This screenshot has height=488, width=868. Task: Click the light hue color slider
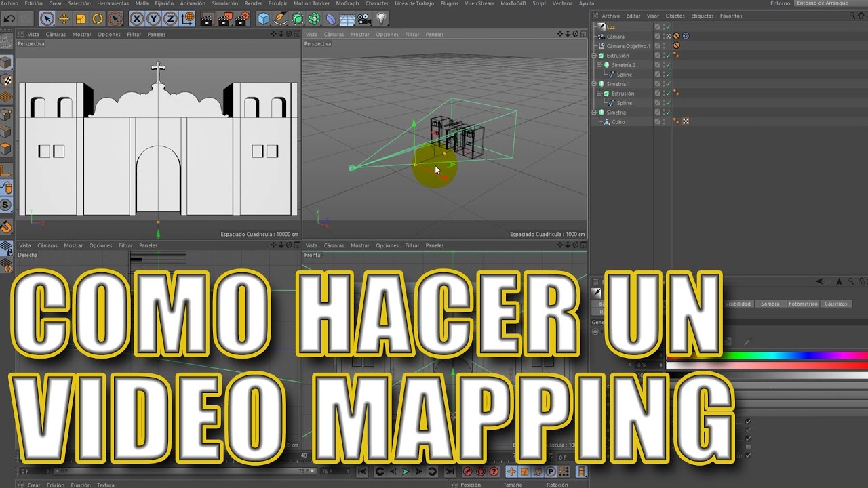767,355
